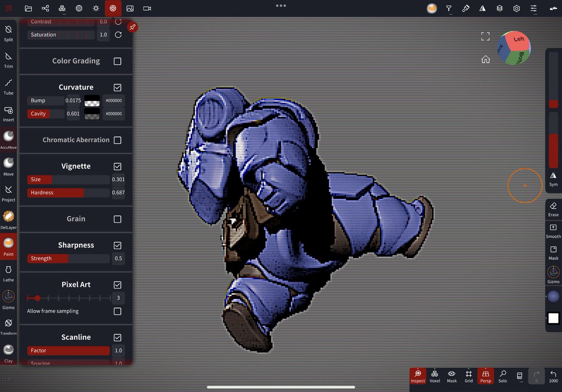Uncheck the Sharpness effect
The height and width of the screenshot is (392, 562).
[118, 246]
